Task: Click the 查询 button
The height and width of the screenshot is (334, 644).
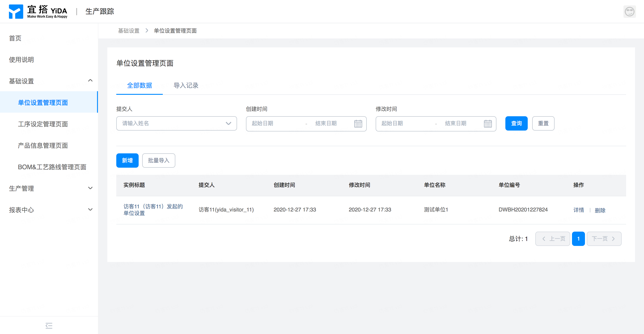Action: [x=516, y=123]
